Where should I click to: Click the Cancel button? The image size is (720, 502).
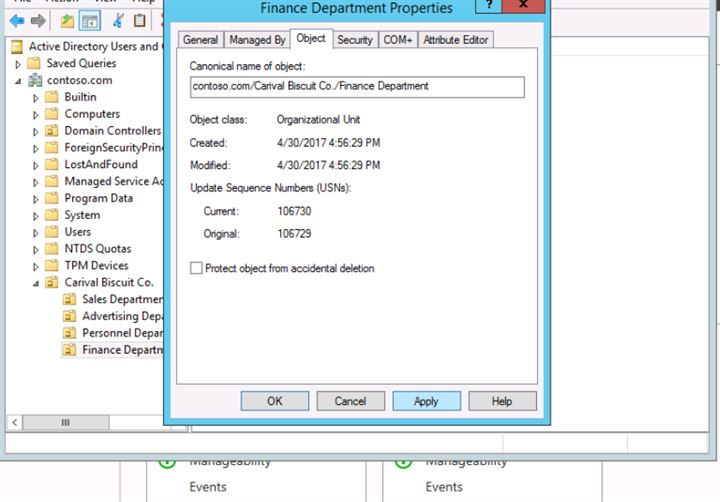[350, 401]
